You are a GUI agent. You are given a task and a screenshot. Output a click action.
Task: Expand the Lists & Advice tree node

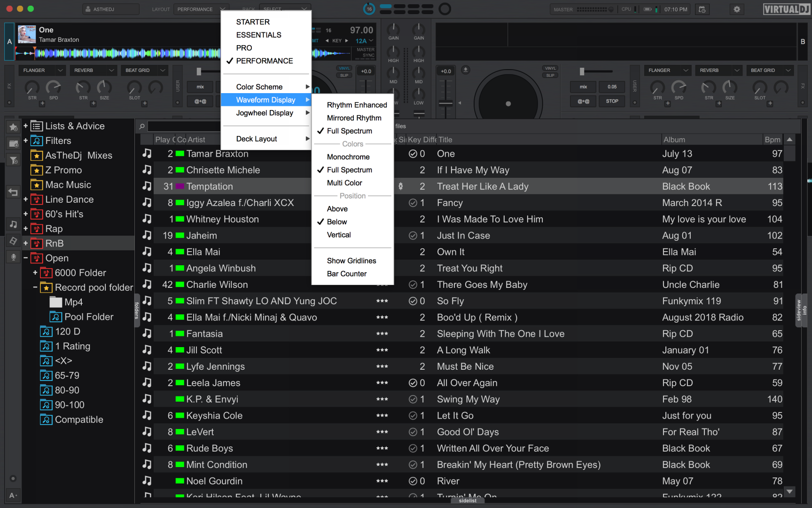coord(25,126)
